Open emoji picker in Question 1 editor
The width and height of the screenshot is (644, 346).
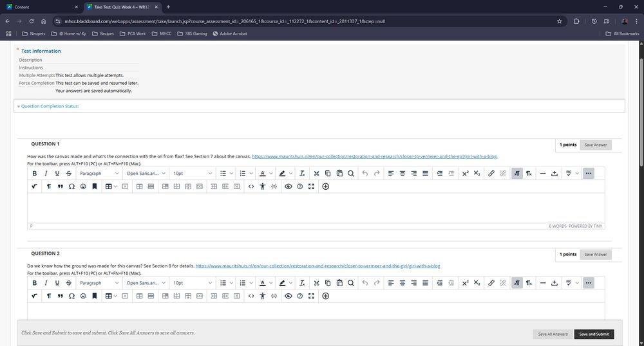point(83,187)
